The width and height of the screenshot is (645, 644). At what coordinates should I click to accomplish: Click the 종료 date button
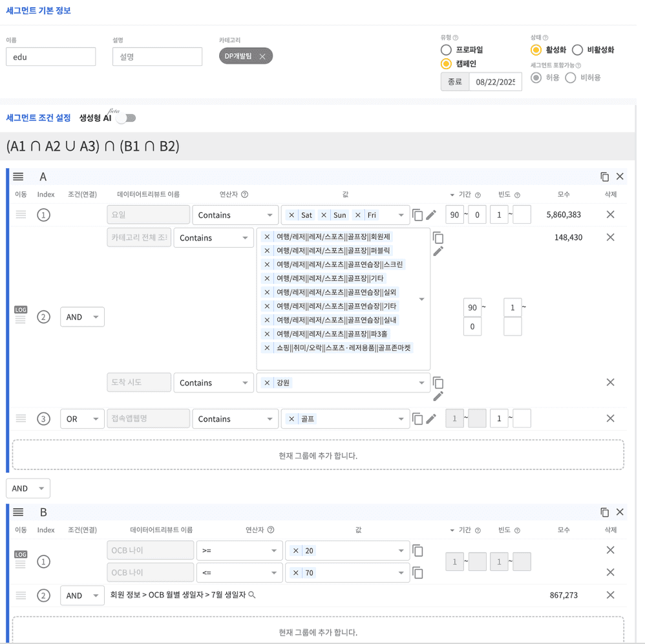[454, 82]
